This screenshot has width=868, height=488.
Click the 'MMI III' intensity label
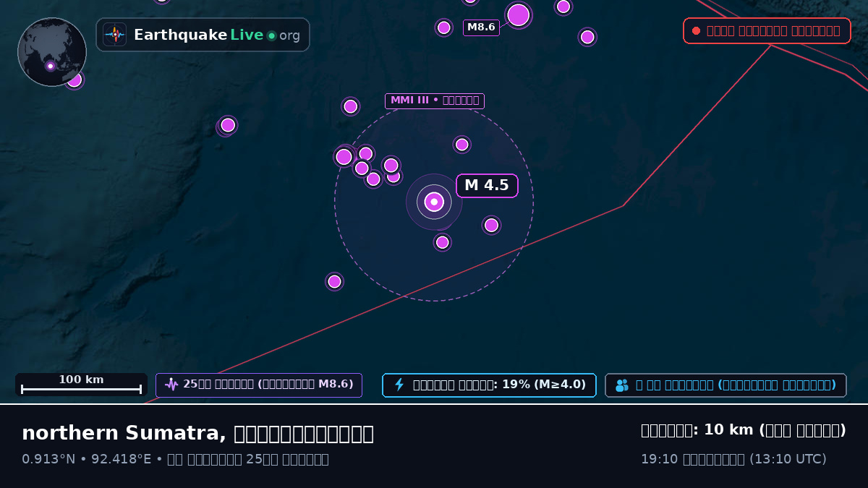point(434,101)
